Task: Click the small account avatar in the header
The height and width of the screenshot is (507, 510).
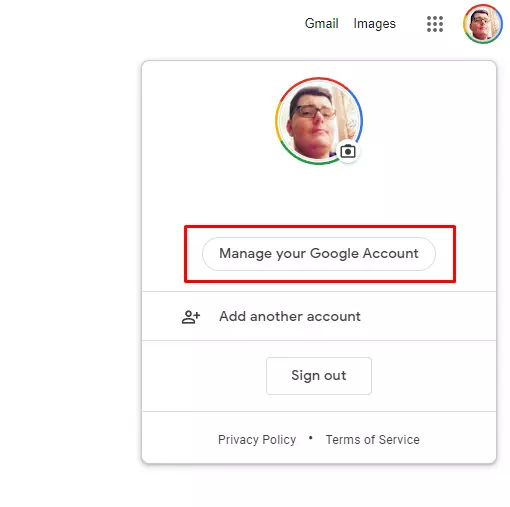Action: [x=483, y=24]
